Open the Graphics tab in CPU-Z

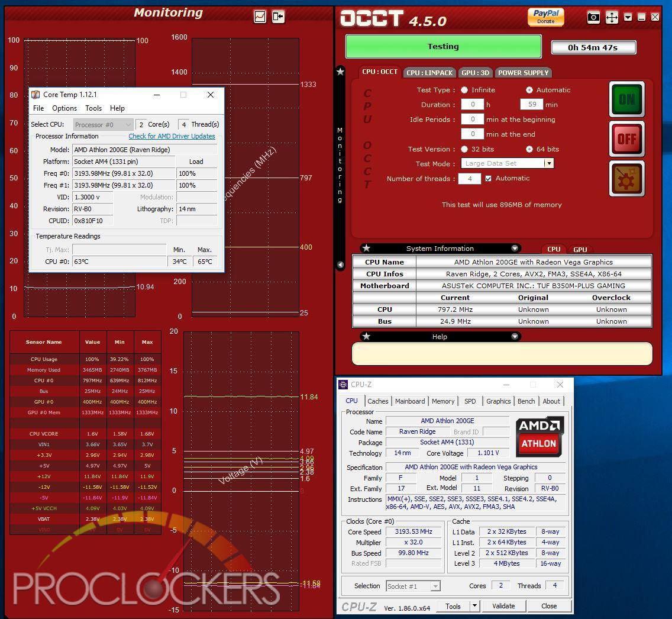pos(499,401)
